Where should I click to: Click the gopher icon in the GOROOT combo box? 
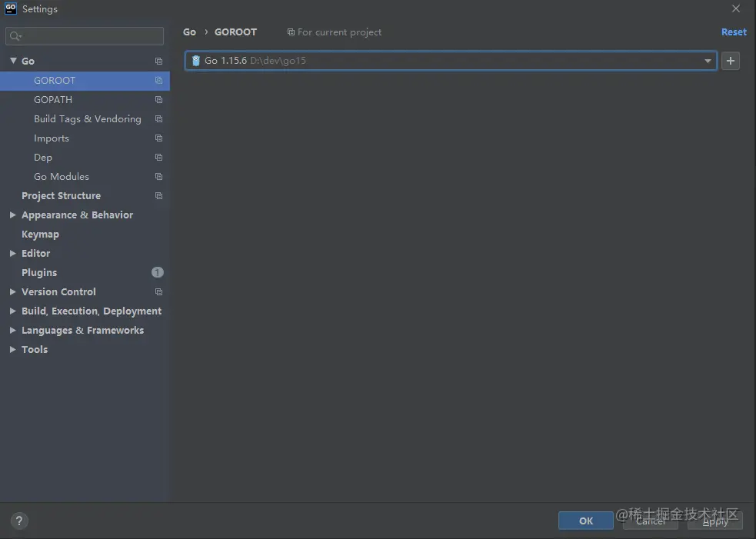[196, 61]
